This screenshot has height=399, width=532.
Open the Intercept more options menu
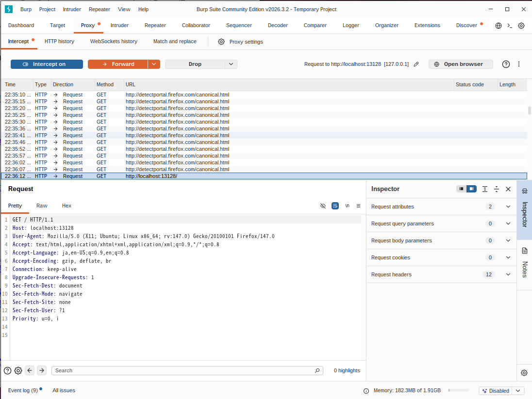519,64
